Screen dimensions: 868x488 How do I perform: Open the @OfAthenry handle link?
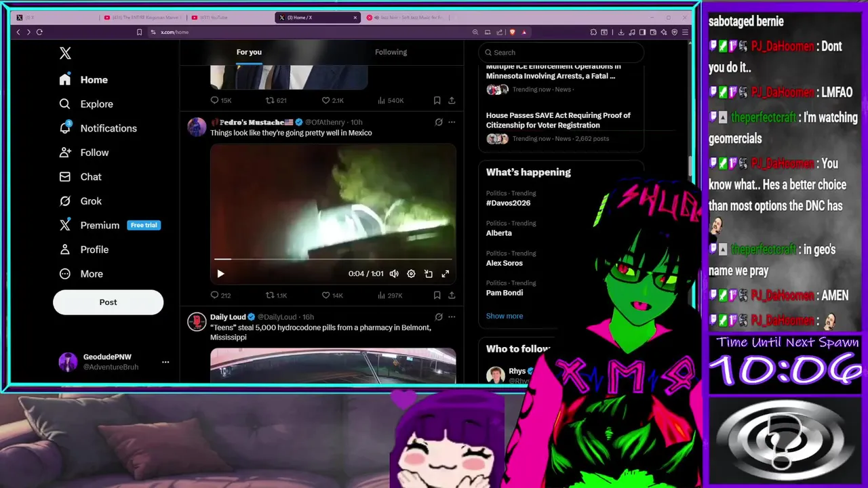pyautogui.click(x=325, y=122)
